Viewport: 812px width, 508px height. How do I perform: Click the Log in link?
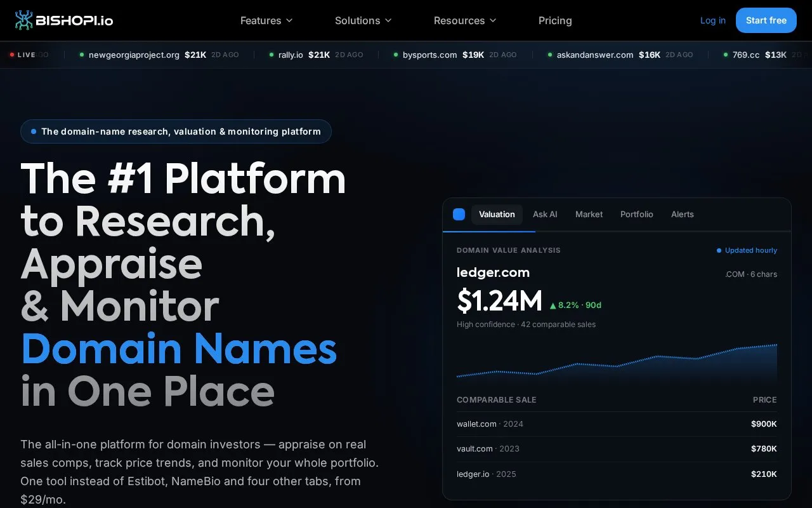pos(713,20)
